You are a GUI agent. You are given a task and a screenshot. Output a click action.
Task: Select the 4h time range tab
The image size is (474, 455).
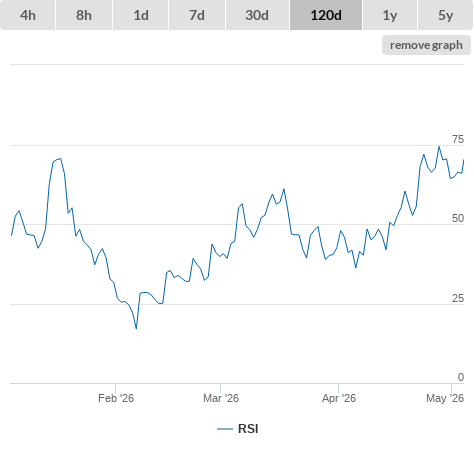28,15
